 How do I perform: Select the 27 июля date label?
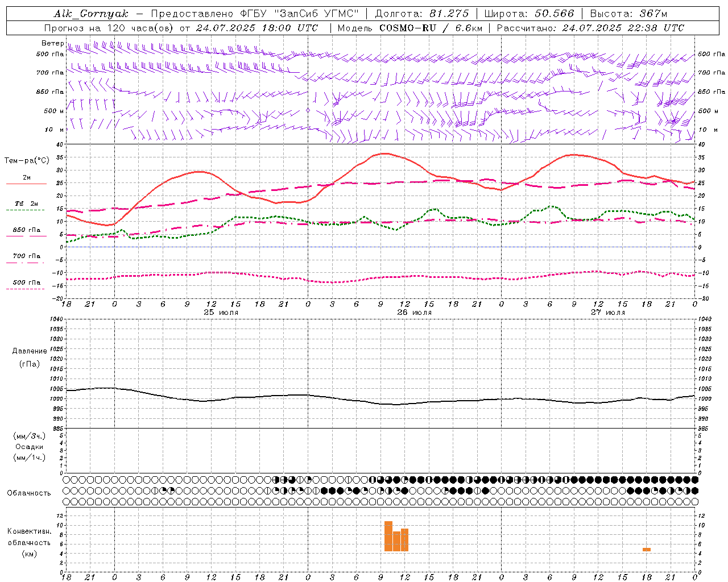(x=608, y=313)
